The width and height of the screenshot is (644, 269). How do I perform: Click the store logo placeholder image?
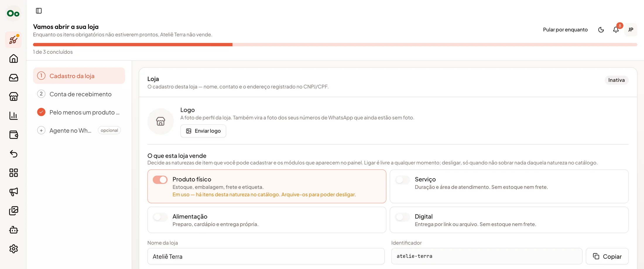click(160, 121)
